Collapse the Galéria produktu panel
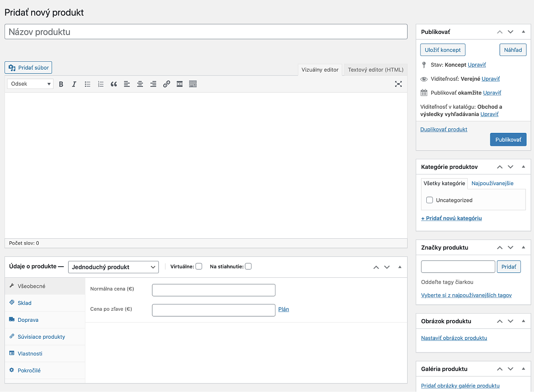Viewport: 534px width, 392px height. (523, 369)
